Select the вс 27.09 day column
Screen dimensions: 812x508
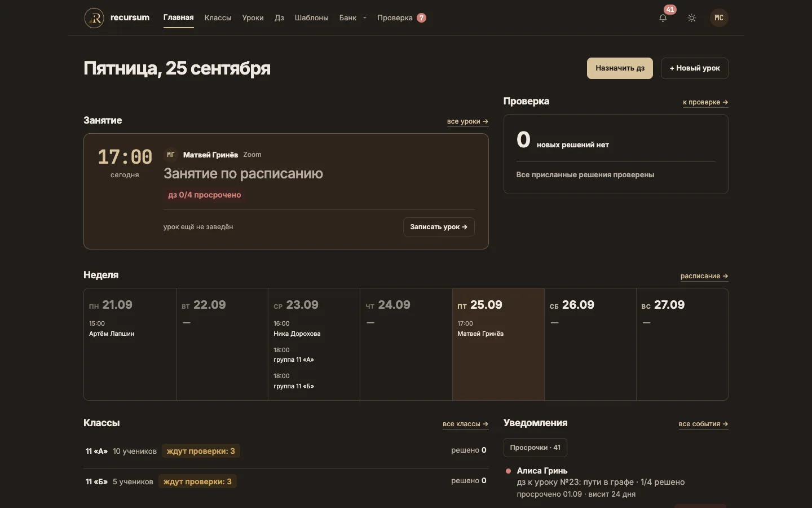coord(682,344)
